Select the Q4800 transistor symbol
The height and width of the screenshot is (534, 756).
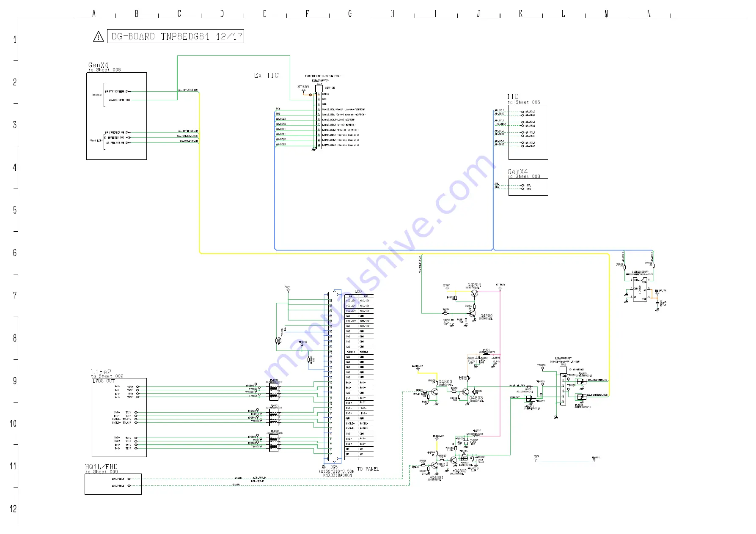(434, 392)
